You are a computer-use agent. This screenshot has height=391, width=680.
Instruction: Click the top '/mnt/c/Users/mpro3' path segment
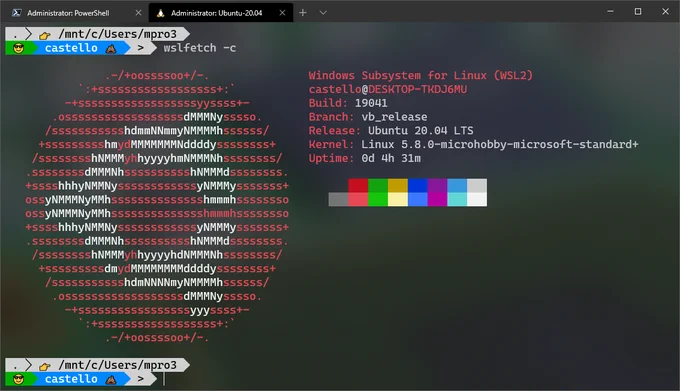[118, 34]
